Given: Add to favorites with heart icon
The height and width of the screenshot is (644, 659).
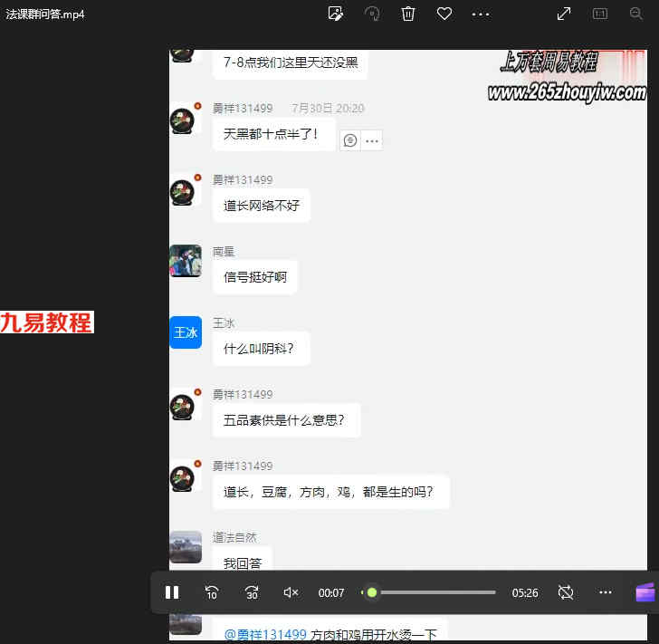Looking at the screenshot, I should pyautogui.click(x=444, y=14).
